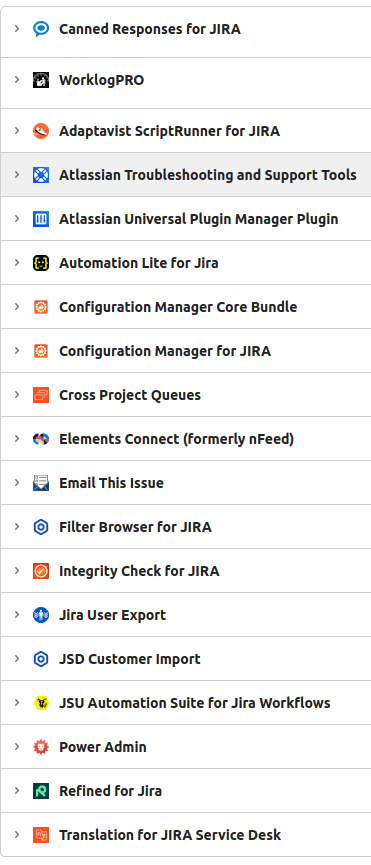Click the Cross Project Queues icon
This screenshot has width=371, height=865.
tap(41, 395)
